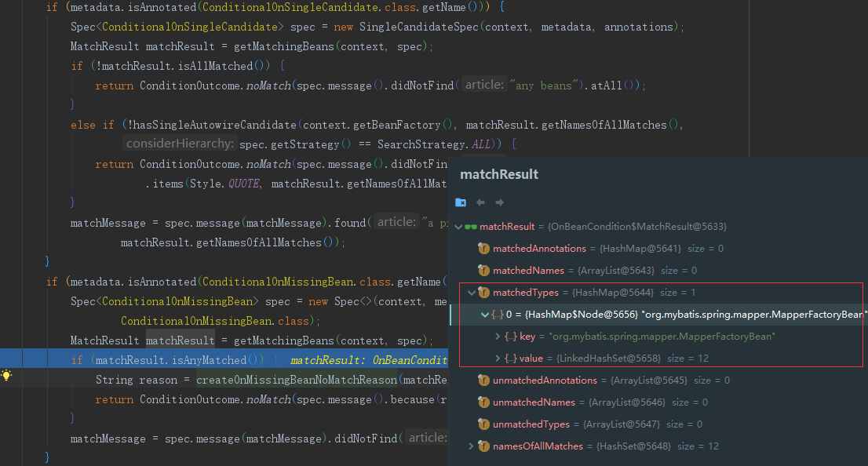Click ConditionalOnMissingBean.class) line
868x466 pixels.
pyautogui.click(x=221, y=321)
